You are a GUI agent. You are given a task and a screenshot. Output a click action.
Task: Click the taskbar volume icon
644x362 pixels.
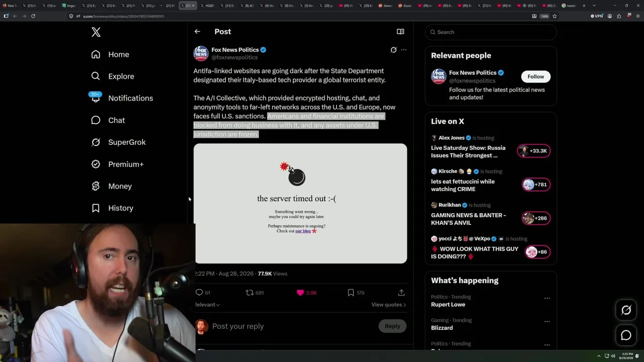click(x=613, y=356)
